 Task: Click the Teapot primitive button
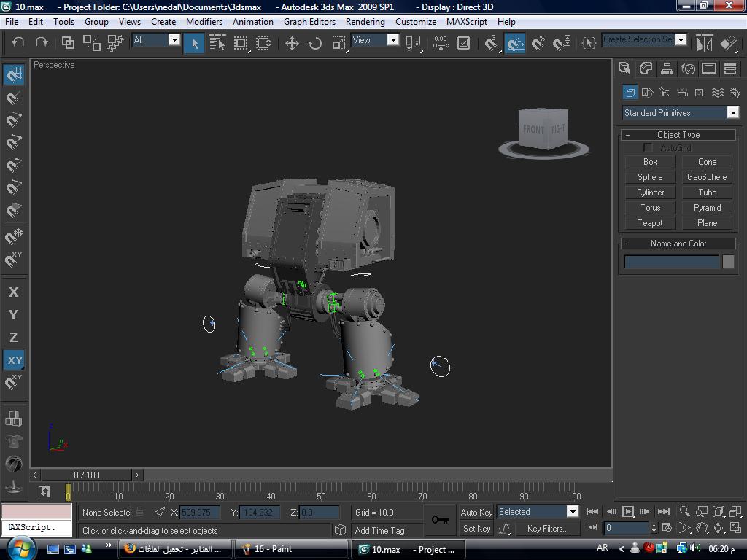650,223
